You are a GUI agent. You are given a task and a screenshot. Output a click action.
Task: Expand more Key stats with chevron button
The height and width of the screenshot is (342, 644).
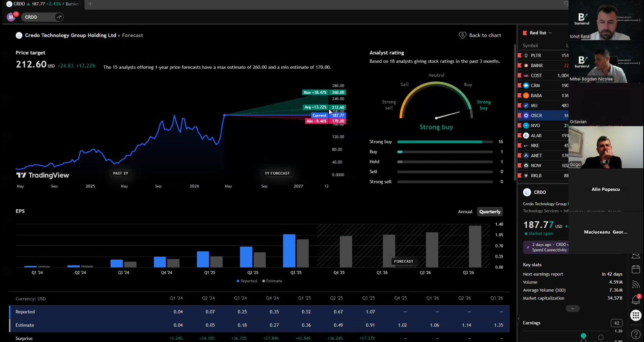tap(572, 308)
